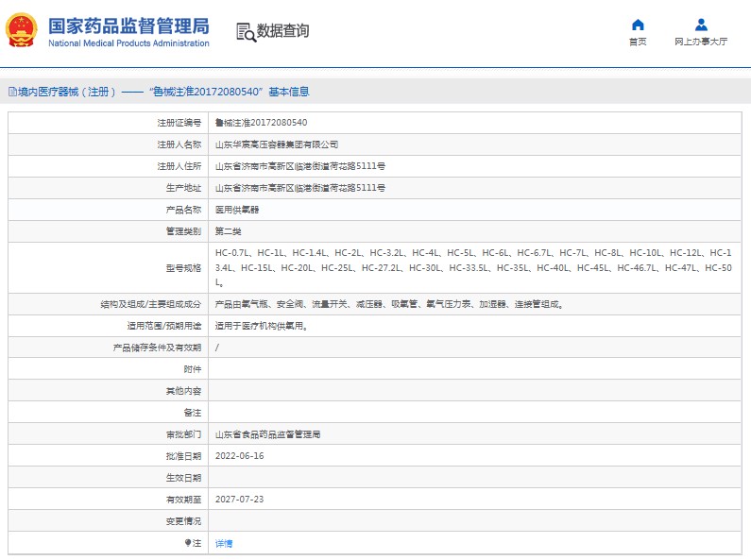Click the 附件 label
This screenshot has height=560, width=751.
(193, 369)
